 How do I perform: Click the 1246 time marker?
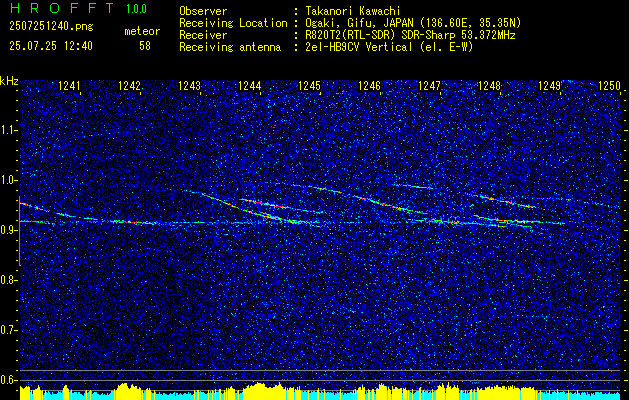tap(369, 85)
